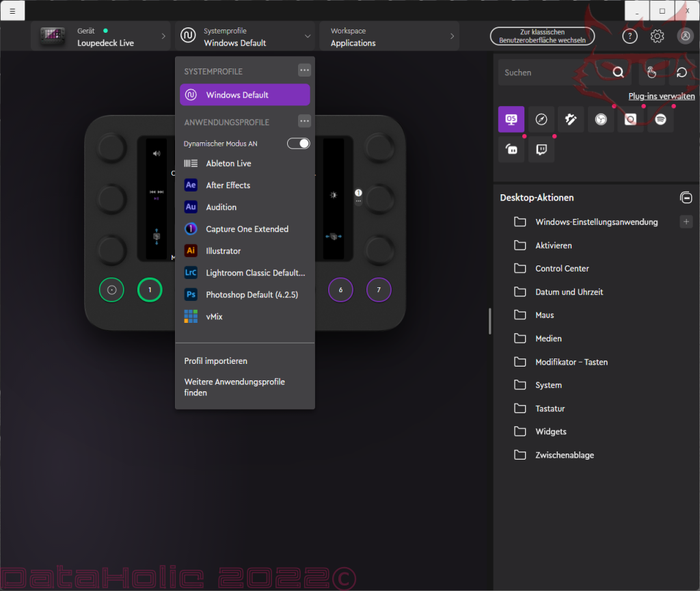This screenshot has height=591, width=700.
Task: Open the Anwendungsprofile three-dots menu
Action: tap(304, 121)
